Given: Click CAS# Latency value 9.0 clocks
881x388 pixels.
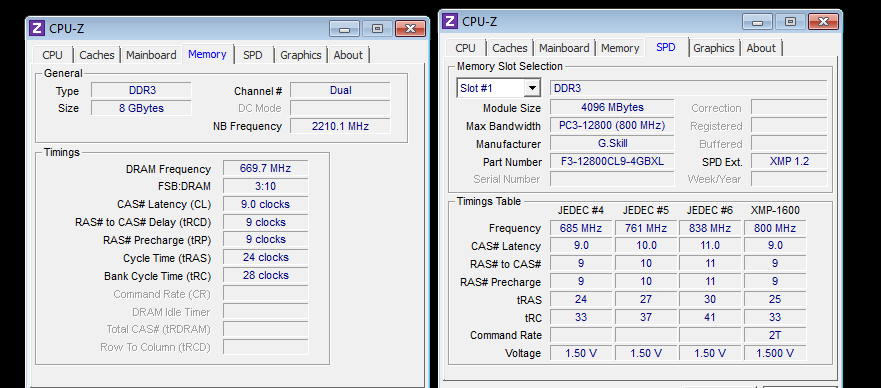Looking at the screenshot, I should 265,204.
